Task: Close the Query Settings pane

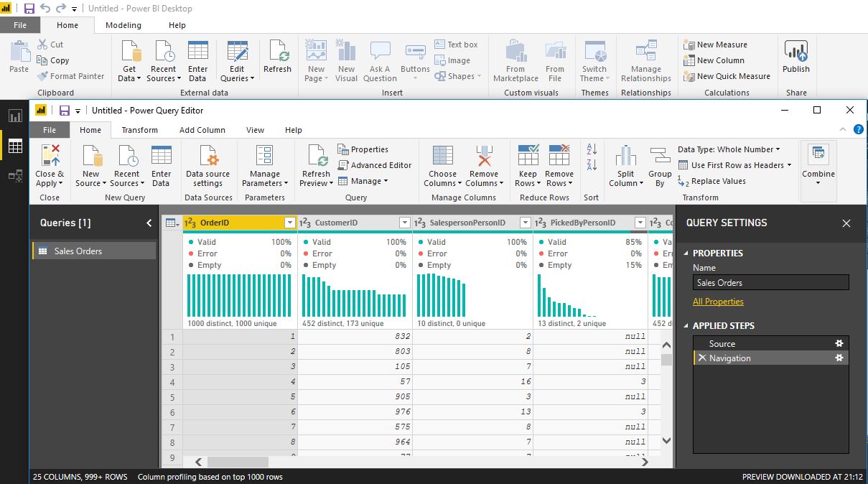Action: coord(846,223)
